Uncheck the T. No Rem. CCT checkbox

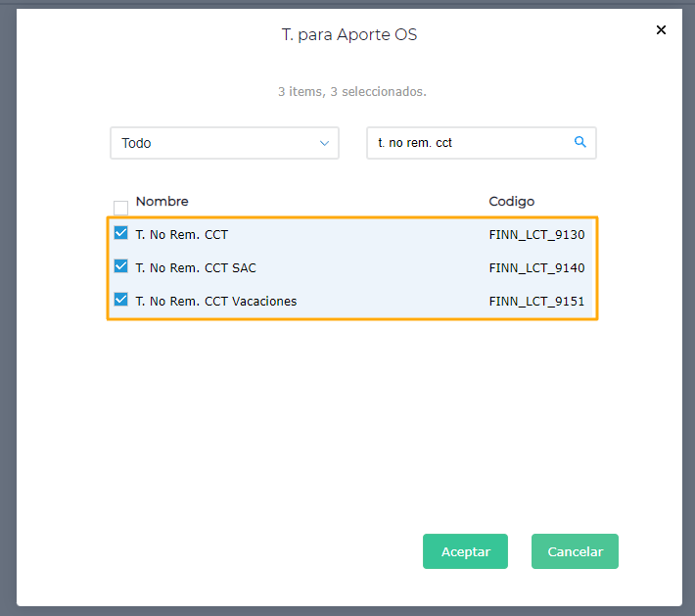click(121, 233)
